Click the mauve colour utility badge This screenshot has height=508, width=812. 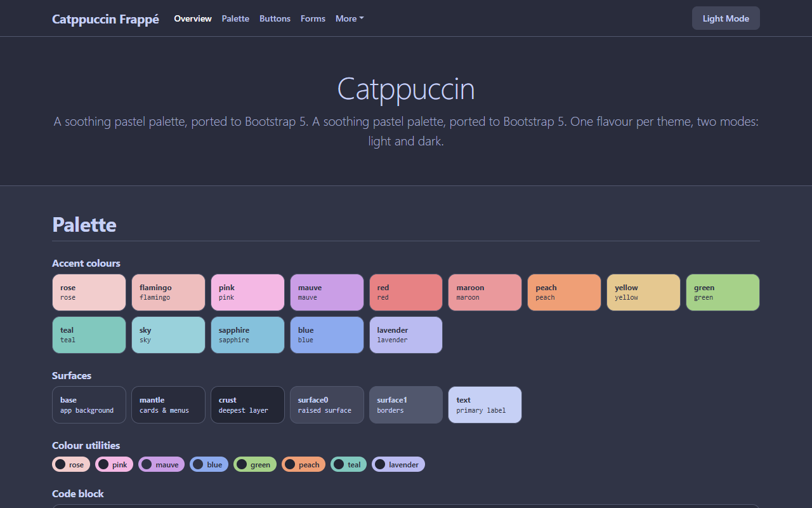(x=161, y=465)
